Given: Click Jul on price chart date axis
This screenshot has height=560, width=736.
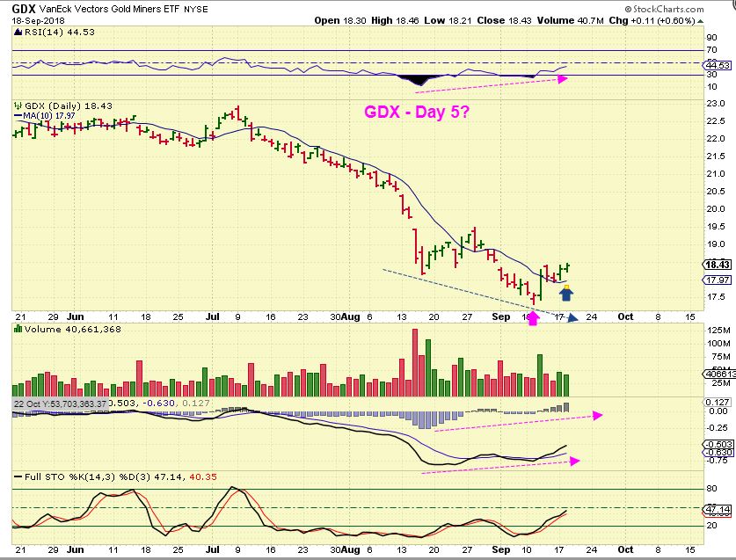Looking at the screenshot, I should pos(213,316).
